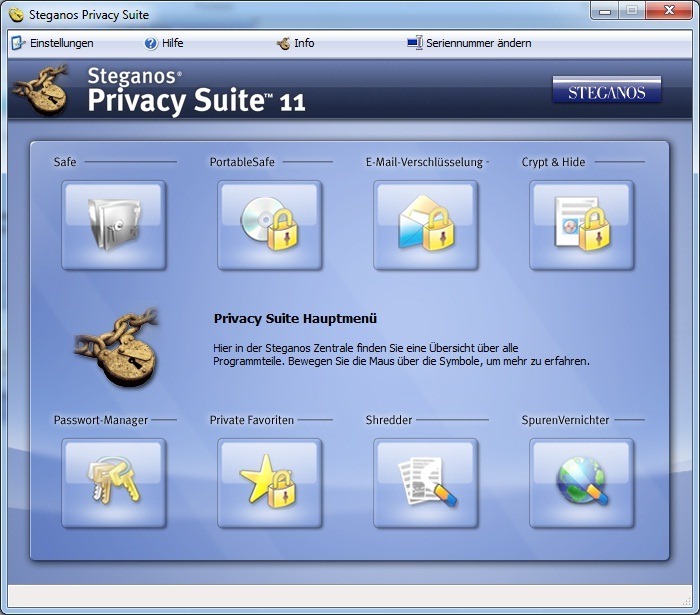Launch the Shredder documents icon
The width and height of the screenshot is (700, 615).
point(425,483)
